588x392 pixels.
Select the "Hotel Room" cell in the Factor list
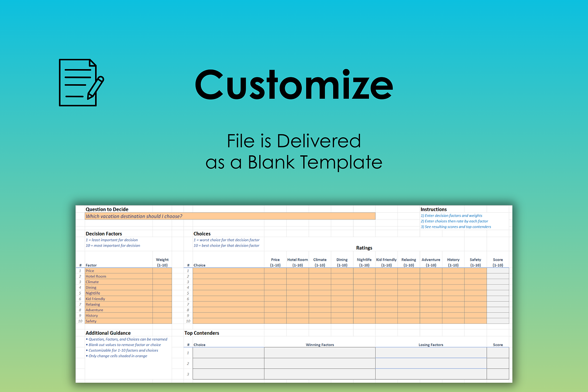click(x=119, y=276)
